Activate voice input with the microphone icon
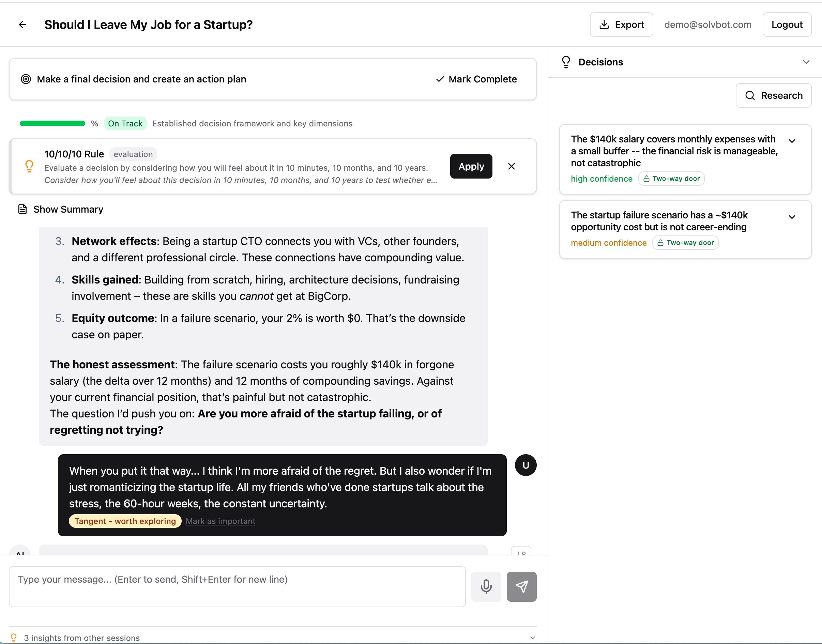822x644 pixels. click(x=486, y=587)
